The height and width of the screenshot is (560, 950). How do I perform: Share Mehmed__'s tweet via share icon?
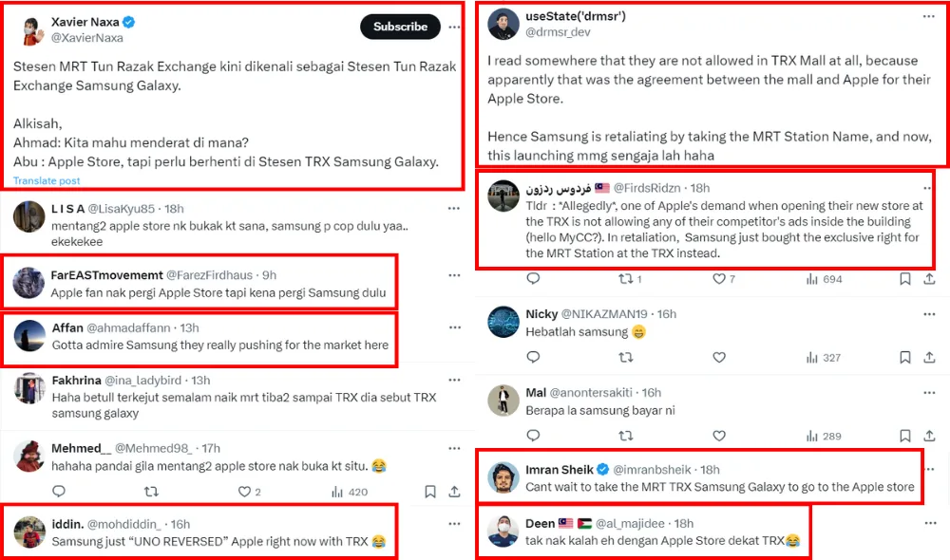click(455, 492)
